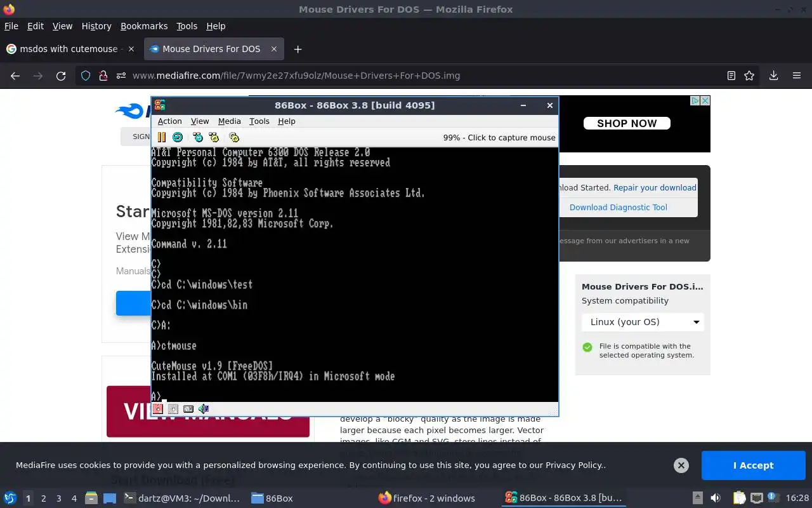Click inside the 86Box DOS screen
The height and width of the screenshot is (508, 812).
pyautogui.click(x=355, y=274)
